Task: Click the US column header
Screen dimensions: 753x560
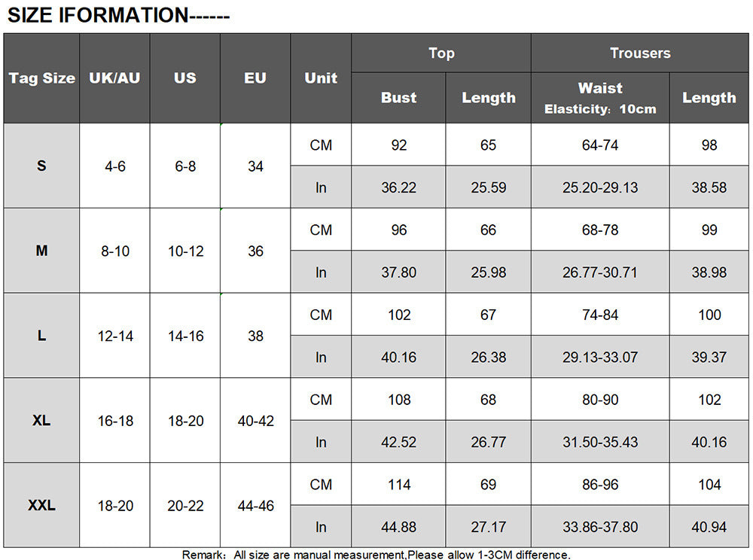Action: coord(185,78)
